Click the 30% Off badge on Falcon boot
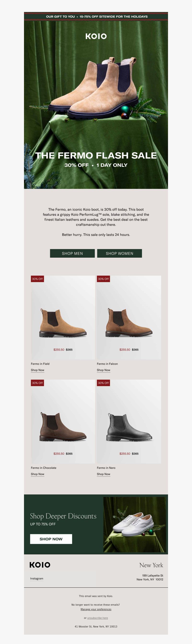This screenshot has height=644, width=192. click(103, 279)
